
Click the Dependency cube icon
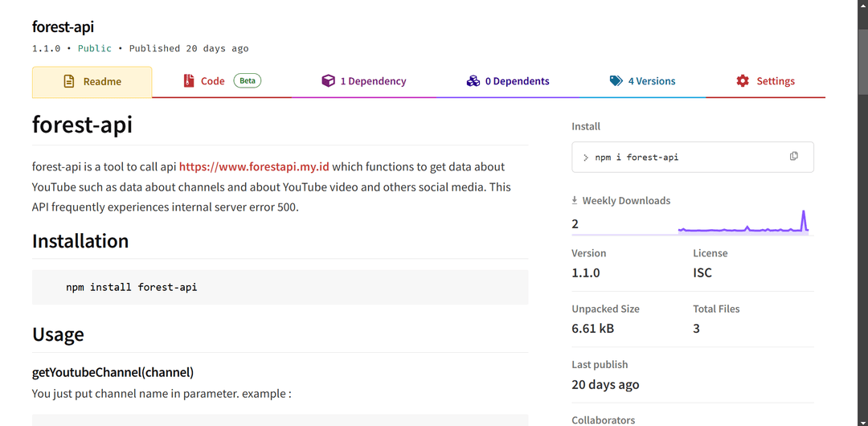tap(328, 81)
